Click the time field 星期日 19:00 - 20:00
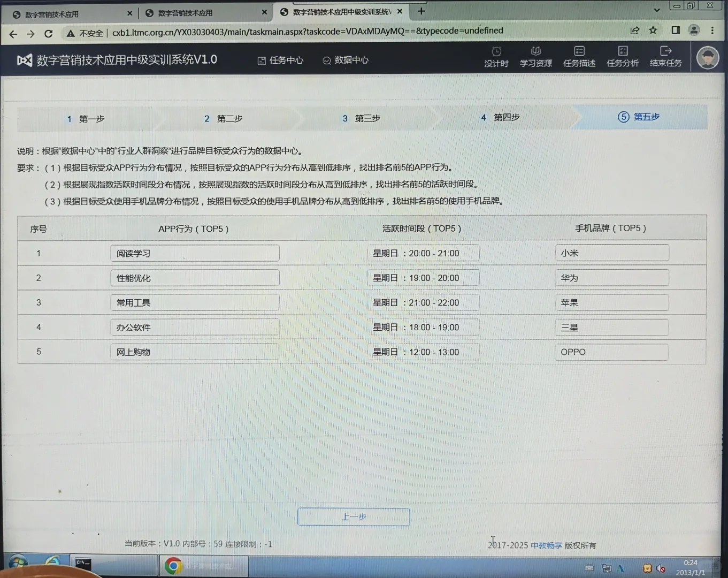Image resolution: width=728 pixels, height=578 pixels. [423, 278]
